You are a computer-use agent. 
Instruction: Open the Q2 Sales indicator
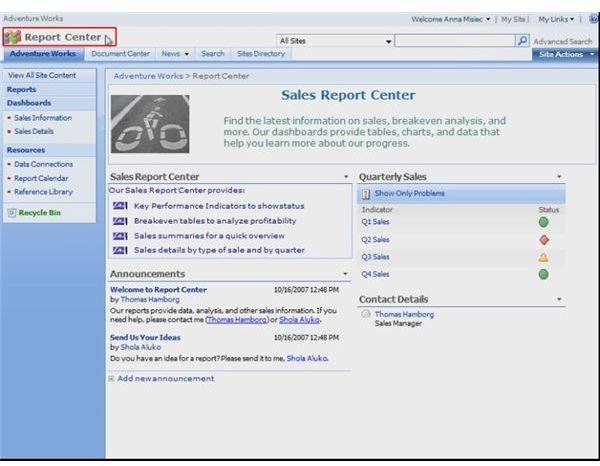tap(375, 240)
